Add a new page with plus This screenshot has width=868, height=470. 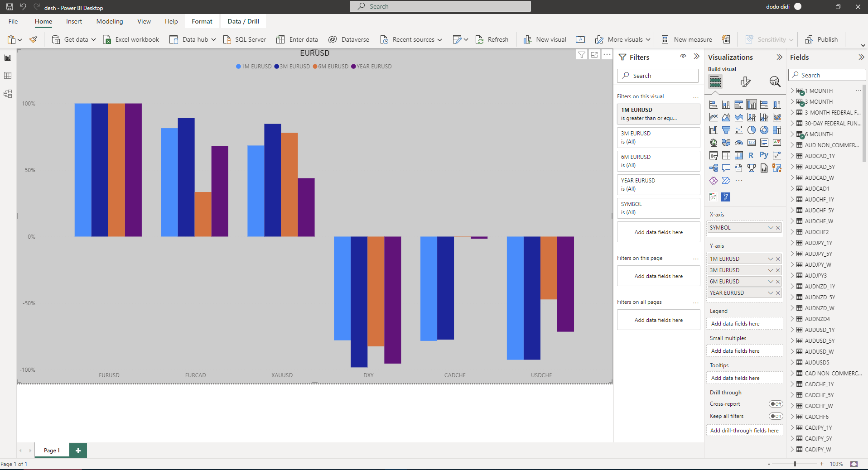[78, 451]
